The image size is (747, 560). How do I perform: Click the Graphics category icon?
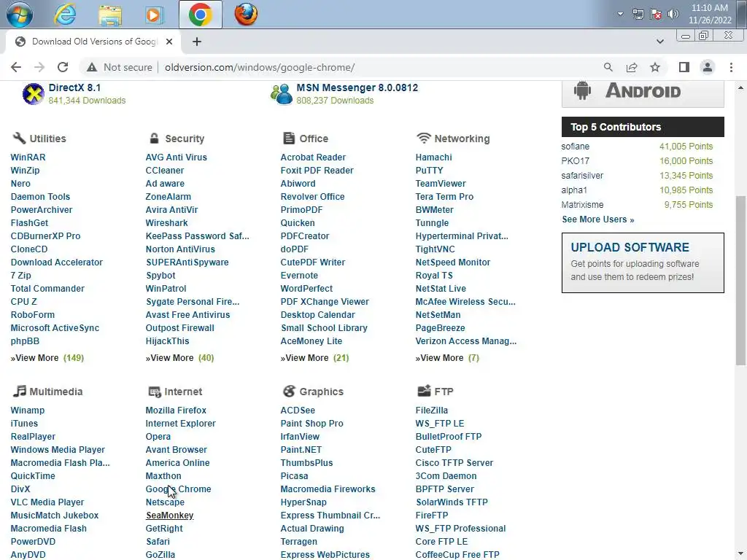pyautogui.click(x=289, y=391)
